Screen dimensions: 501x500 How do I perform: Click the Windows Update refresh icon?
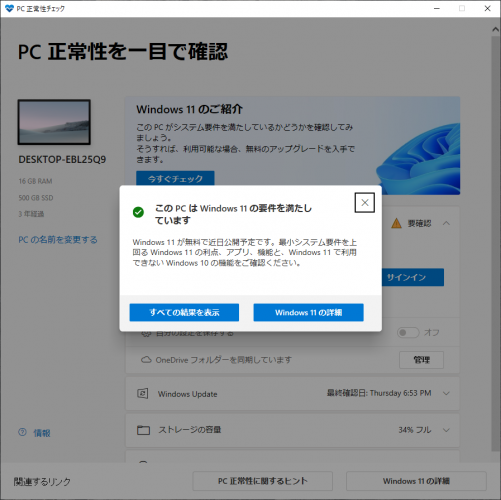click(143, 393)
